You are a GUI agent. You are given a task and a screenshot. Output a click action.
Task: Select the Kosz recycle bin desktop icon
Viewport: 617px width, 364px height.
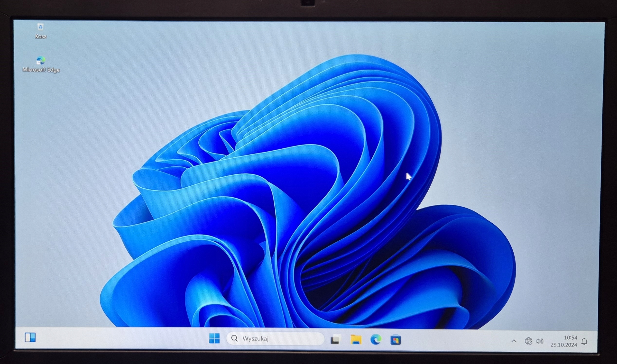pyautogui.click(x=40, y=27)
